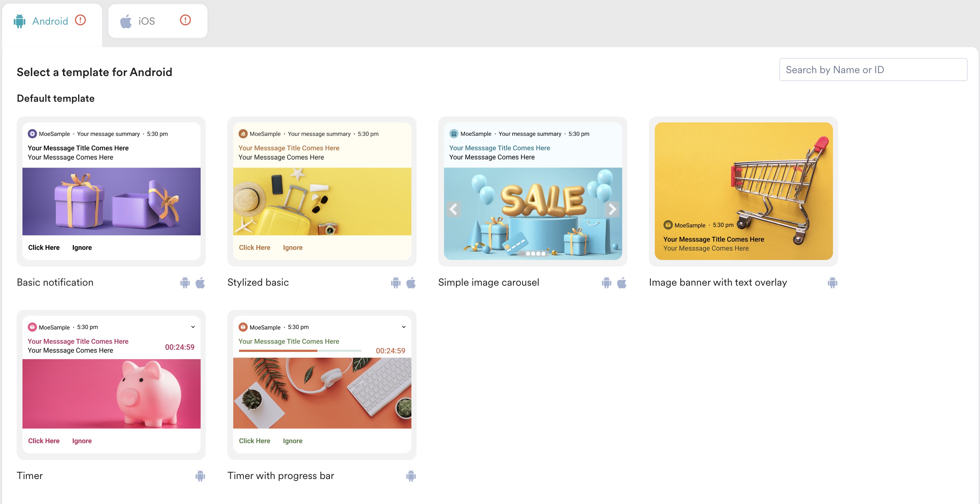Select the Timer piggy bank template
Image resolution: width=980 pixels, height=504 pixels.
(111, 393)
